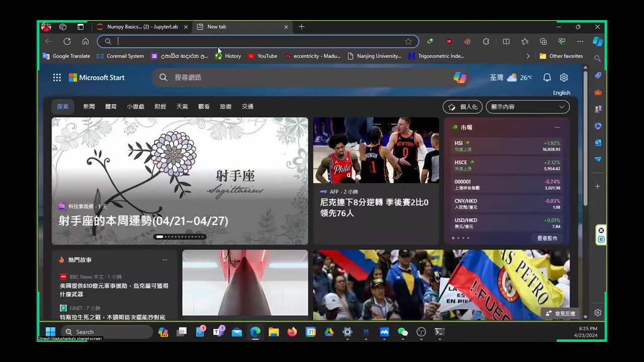
Task: Select the 小遊戲 feed tab
Action: [135, 107]
